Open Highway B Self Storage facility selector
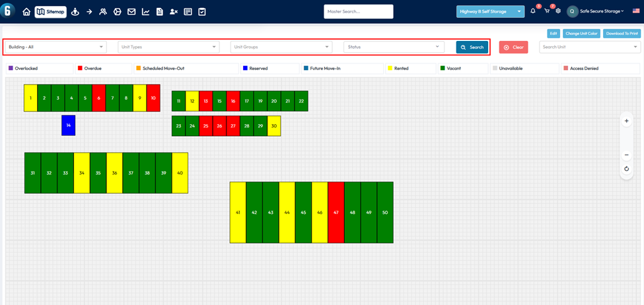This screenshot has height=305, width=644. tap(490, 11)
